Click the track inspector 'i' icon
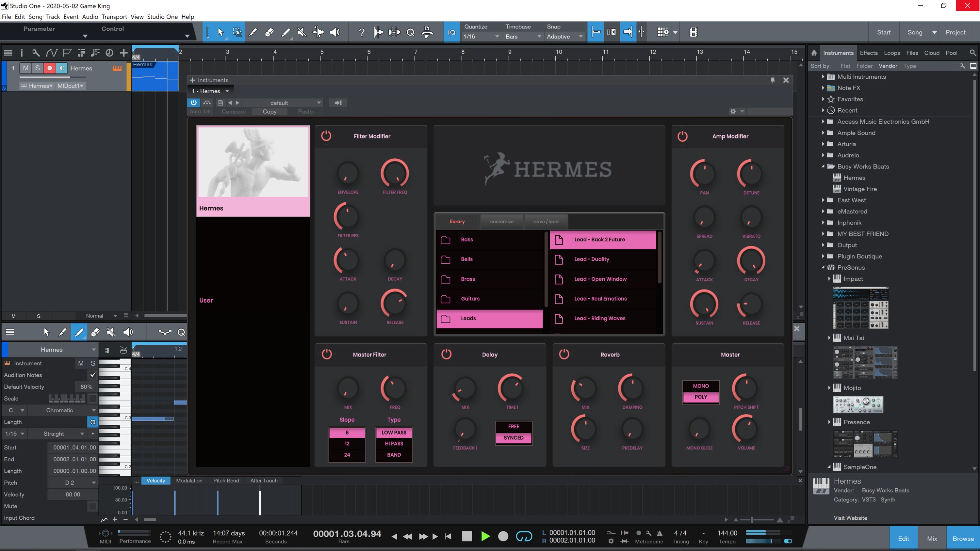 (x=21, y=53)
